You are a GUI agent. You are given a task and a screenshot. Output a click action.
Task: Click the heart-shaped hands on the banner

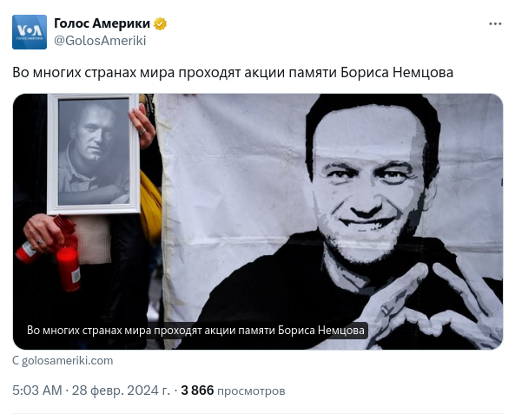point(437,305)
